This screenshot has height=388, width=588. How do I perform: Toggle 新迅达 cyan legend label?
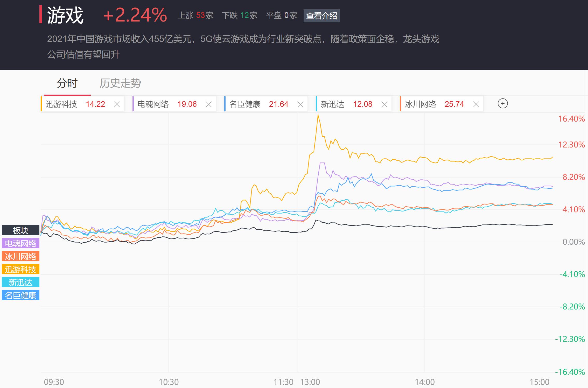point(20,282)
